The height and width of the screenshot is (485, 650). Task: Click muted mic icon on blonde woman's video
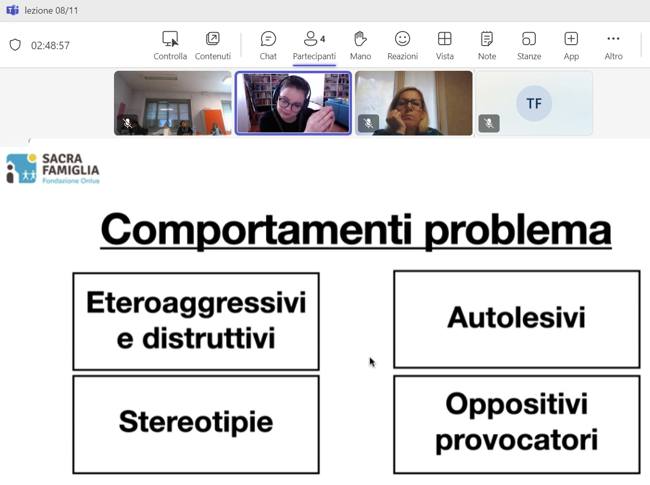point(369,123)
